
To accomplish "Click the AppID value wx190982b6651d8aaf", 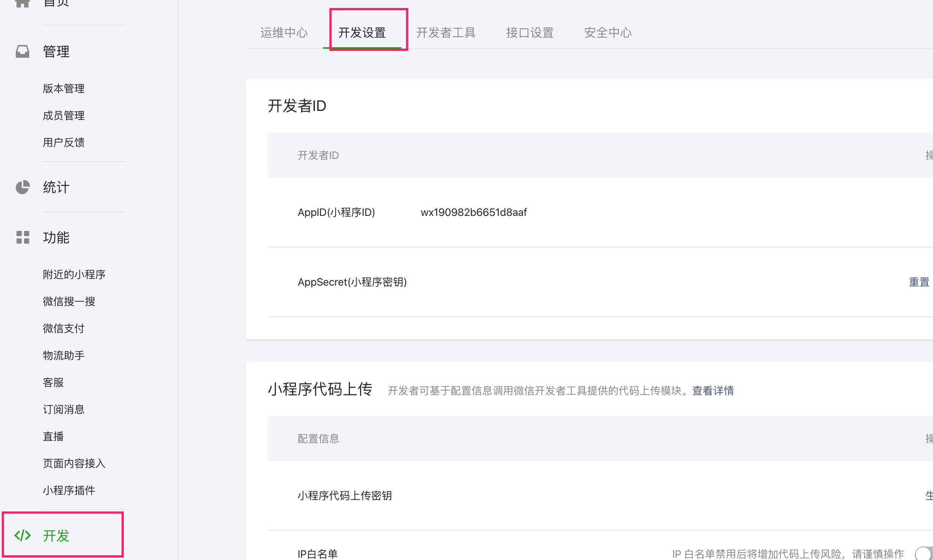I will [473, 213].
